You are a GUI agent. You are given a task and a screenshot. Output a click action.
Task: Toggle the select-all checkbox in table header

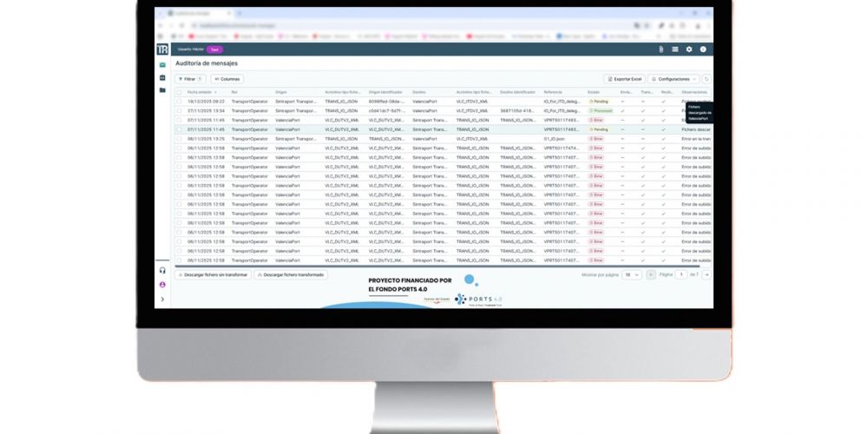coord(180,92)
